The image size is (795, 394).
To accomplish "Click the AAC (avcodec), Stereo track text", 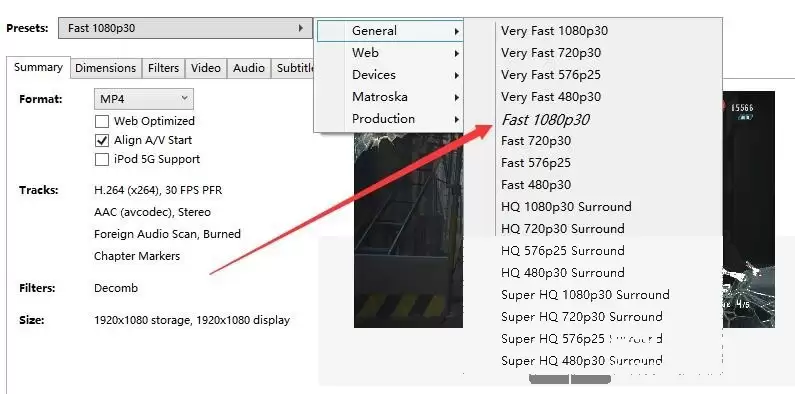I will click(152, 212).
